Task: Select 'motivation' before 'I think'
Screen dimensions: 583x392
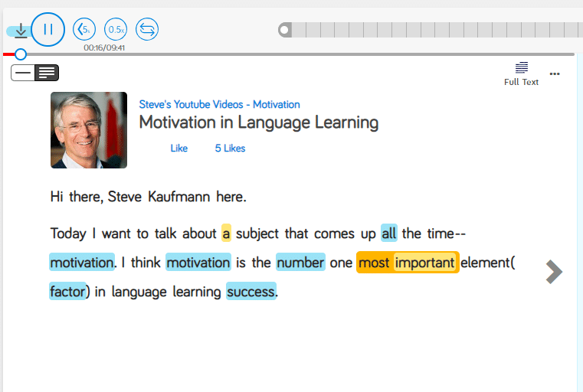Action: 82,263
